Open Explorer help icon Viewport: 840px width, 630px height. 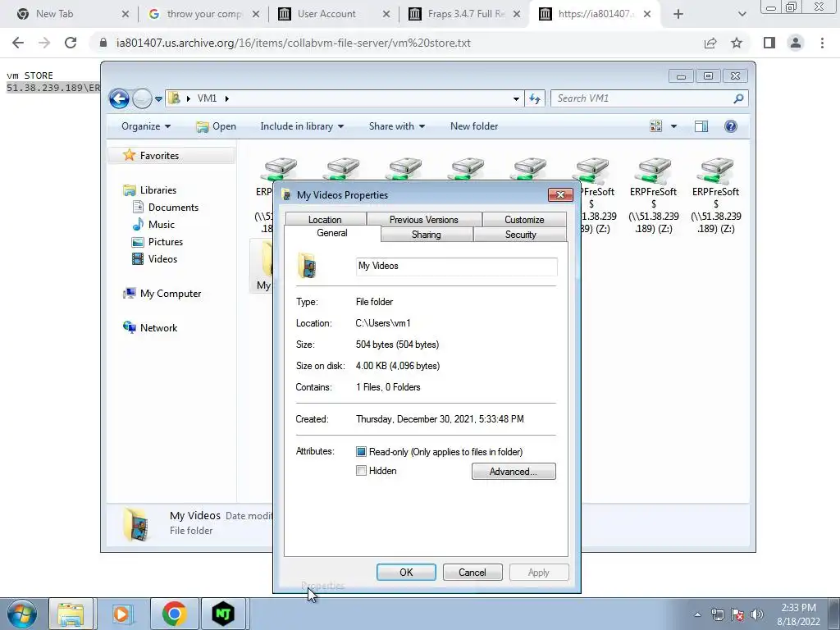coord(731,126)
